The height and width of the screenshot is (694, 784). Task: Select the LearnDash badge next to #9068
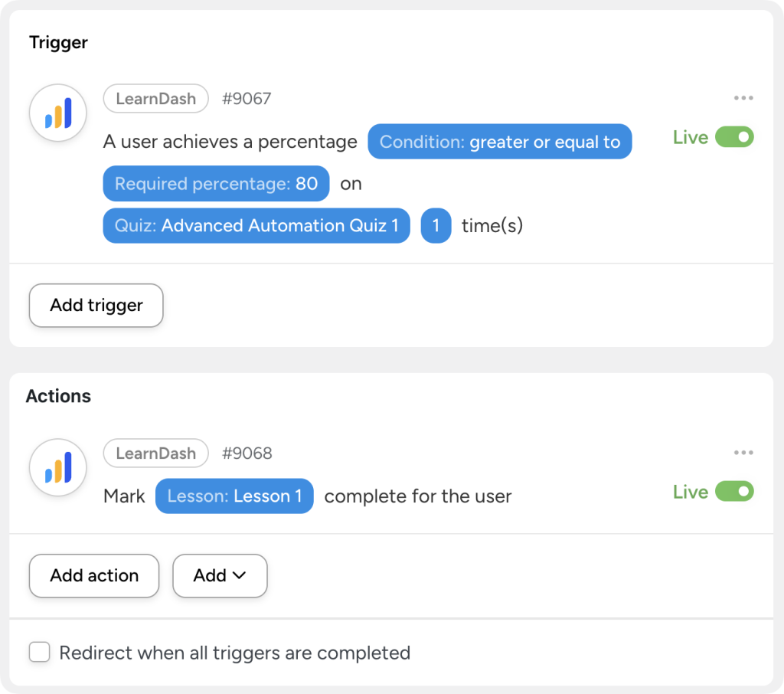(x=155, y=453)
